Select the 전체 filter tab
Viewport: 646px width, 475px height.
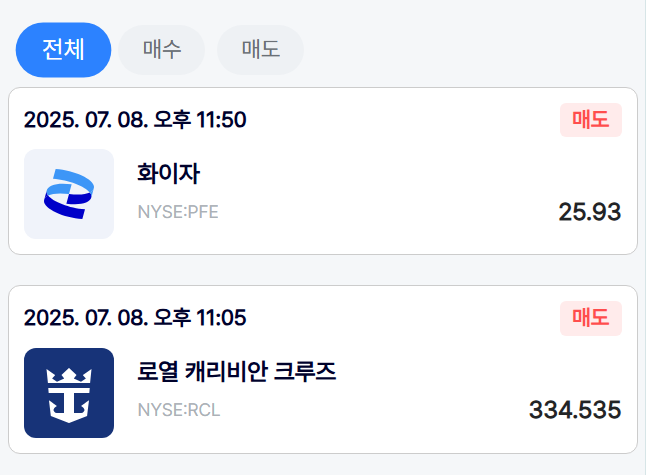coord(63,50)
